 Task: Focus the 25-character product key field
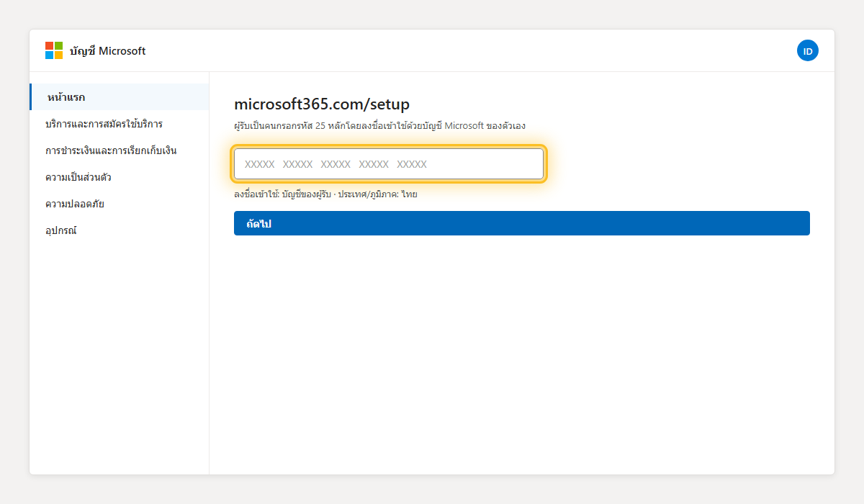click(389, 164)
